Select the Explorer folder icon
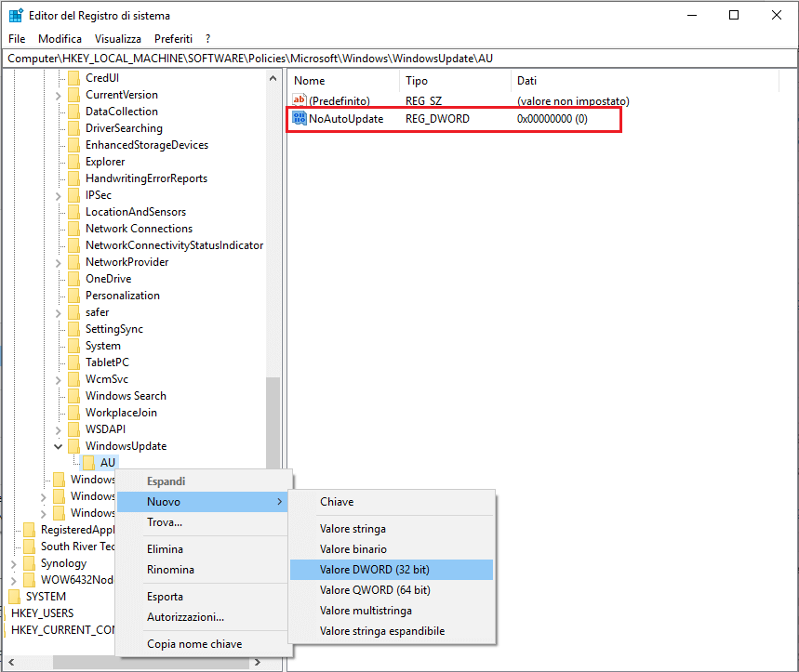This screenshot has height=672, width=799. click(x=73, y=162)
